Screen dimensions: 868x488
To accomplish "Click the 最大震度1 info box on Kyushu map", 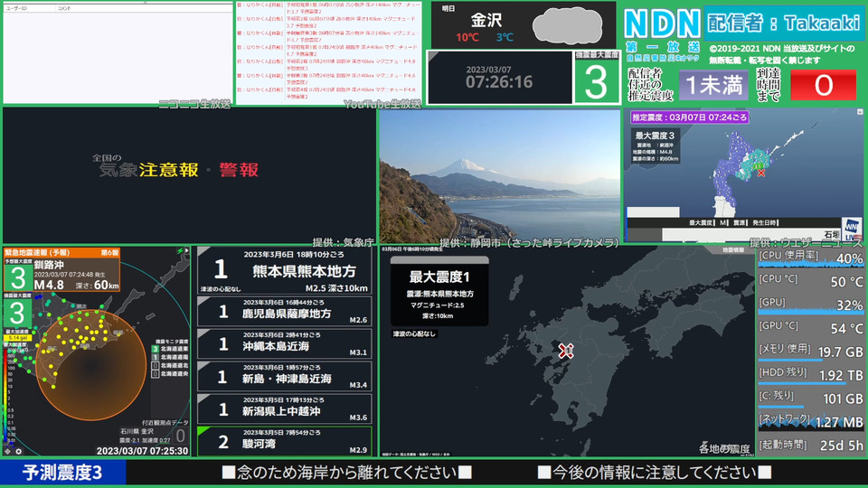I will tap(439, 292).
